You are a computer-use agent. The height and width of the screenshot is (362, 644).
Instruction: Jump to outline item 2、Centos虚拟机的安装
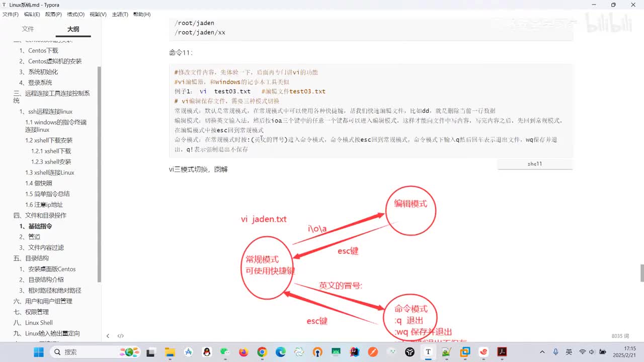(x=50, y=61)
